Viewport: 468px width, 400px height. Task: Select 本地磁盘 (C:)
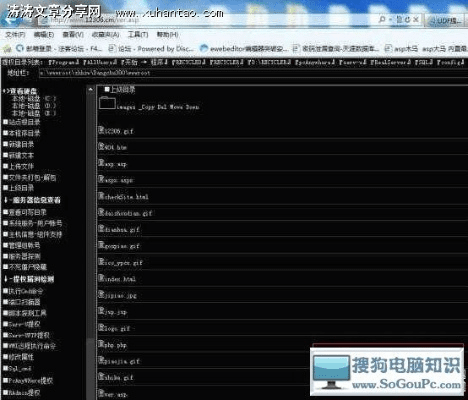pos(33,99)
